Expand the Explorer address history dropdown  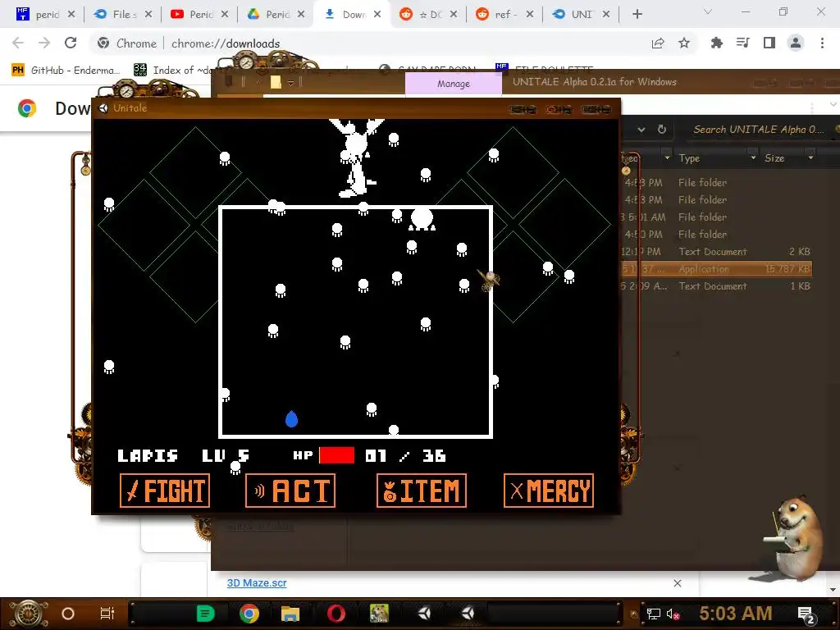(x=641, y=129)
